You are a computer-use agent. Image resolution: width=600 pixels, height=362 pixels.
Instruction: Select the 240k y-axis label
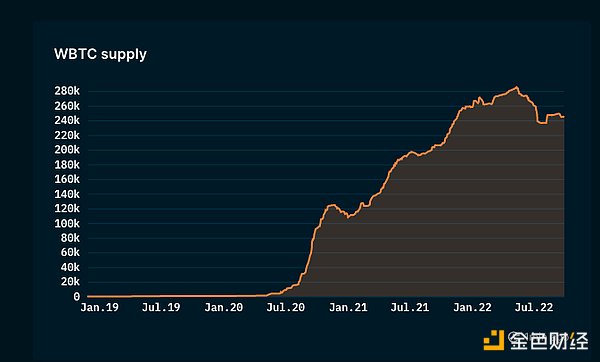(67, 121)
